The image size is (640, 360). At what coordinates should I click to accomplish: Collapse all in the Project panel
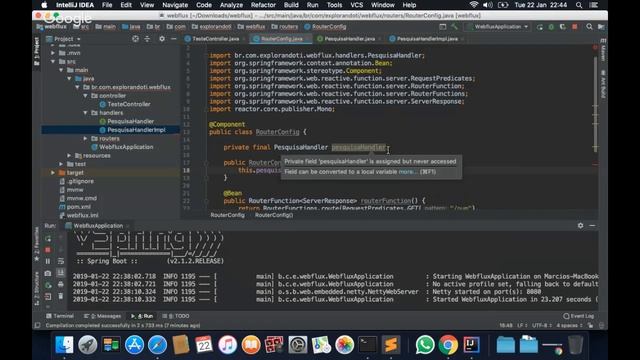click(x=147, y=39)
